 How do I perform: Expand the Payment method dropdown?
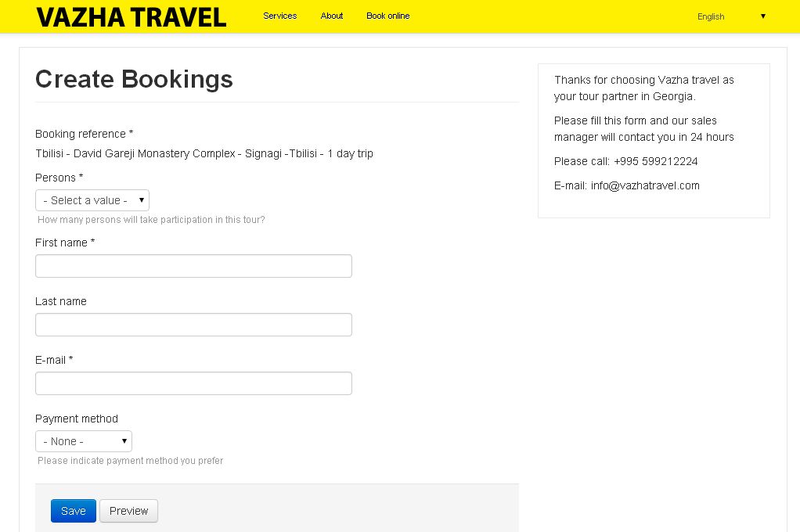coord(84,441)
